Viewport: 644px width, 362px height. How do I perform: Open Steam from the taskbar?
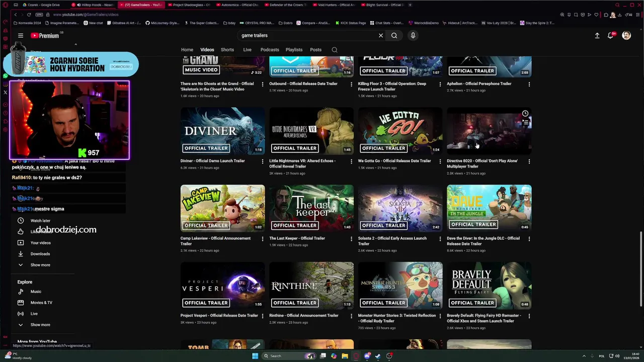tap(378, 356)
